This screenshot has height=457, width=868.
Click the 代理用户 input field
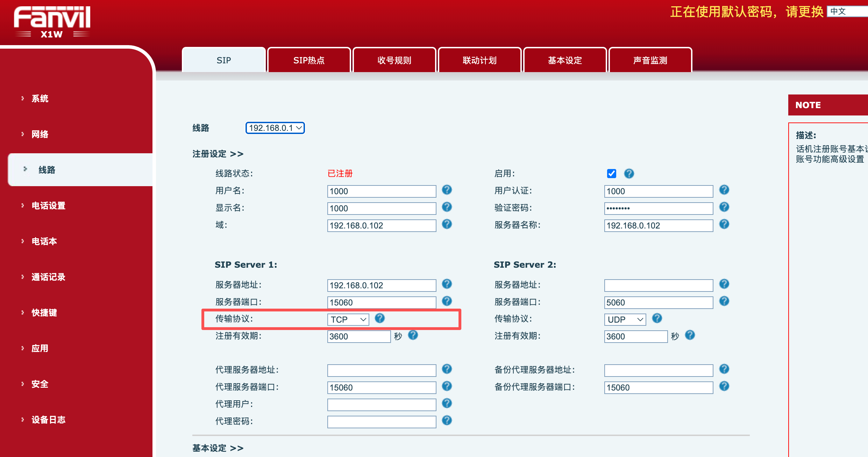tap(382, 405)
